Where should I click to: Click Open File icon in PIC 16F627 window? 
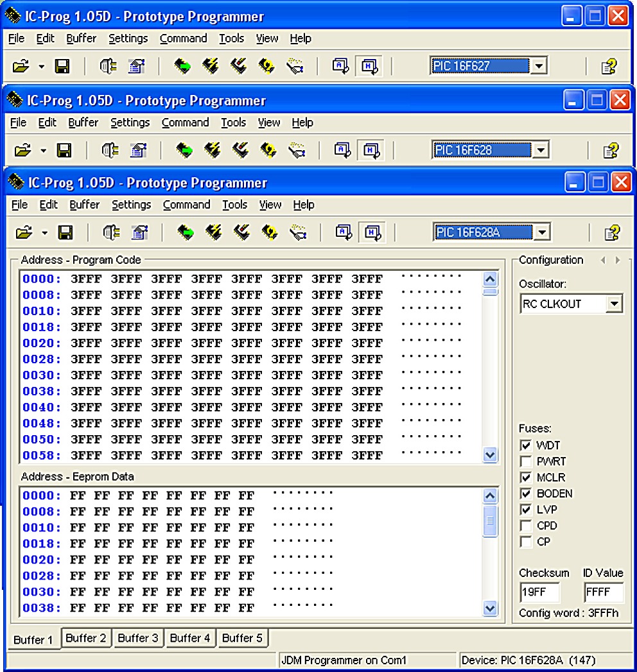[x=21, y=66]
